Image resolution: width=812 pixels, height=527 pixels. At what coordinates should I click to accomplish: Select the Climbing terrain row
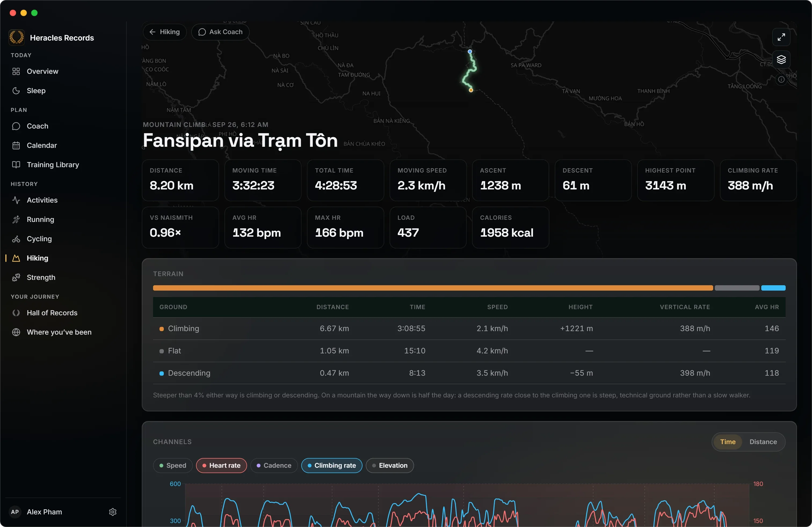point(469,329)
